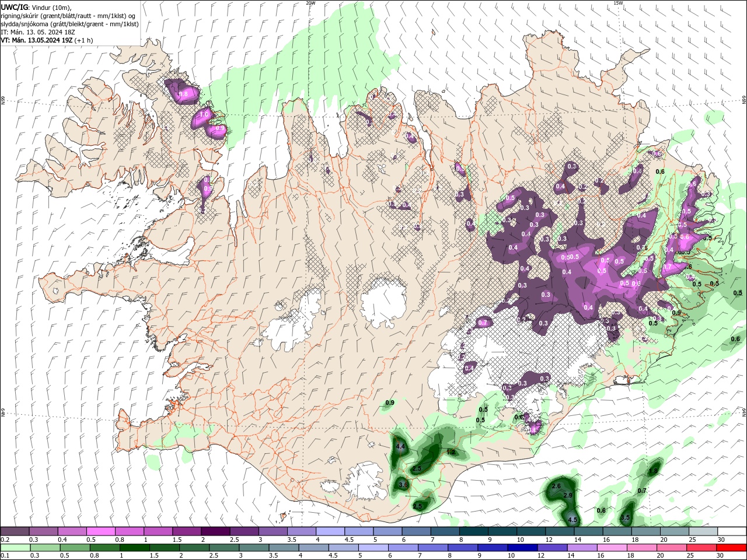This screenshot has height=560, width=747.
Task: Select the 12 swatch on the rain scale
Action: [551, 548]
